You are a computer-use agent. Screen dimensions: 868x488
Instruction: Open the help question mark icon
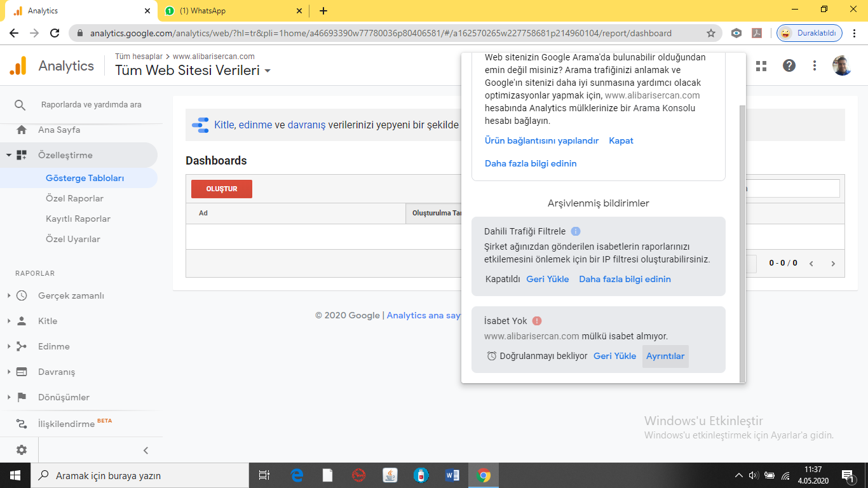pyautogui.click(x=789, y=65)
